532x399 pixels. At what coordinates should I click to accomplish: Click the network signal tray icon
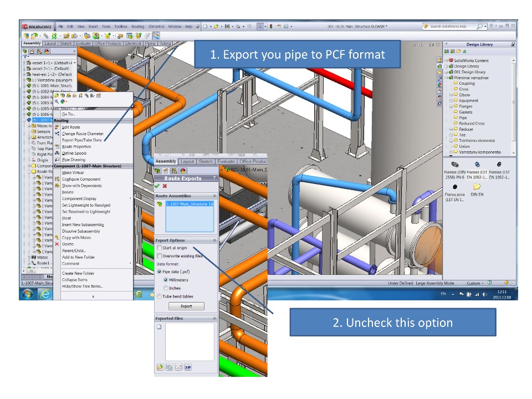coord(477,294)
